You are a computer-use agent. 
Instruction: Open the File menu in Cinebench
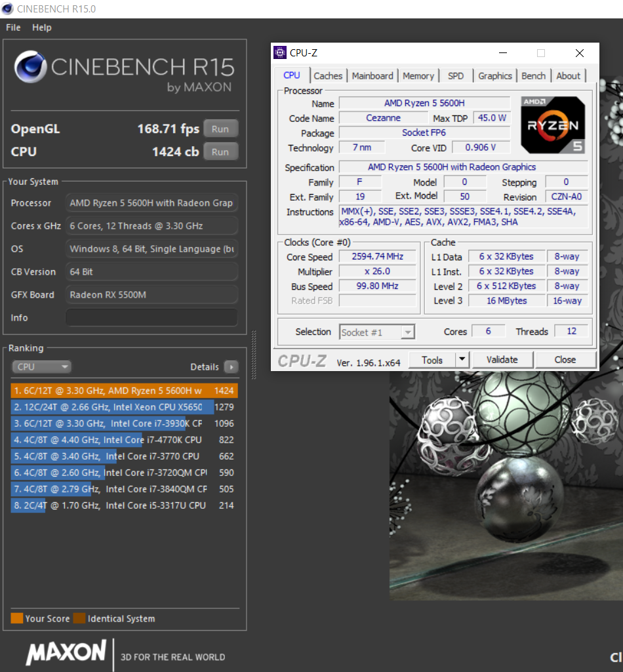pyautogui.click(x=13, y=28)
